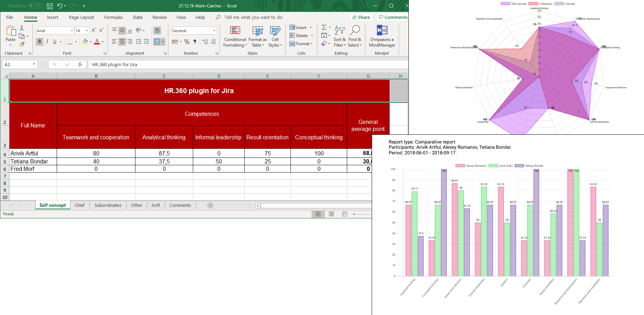The width and height of the screenshot is (644, 315).
Task: Expand the Name Box dropdown arrow
Action: (x=34, y=64)
